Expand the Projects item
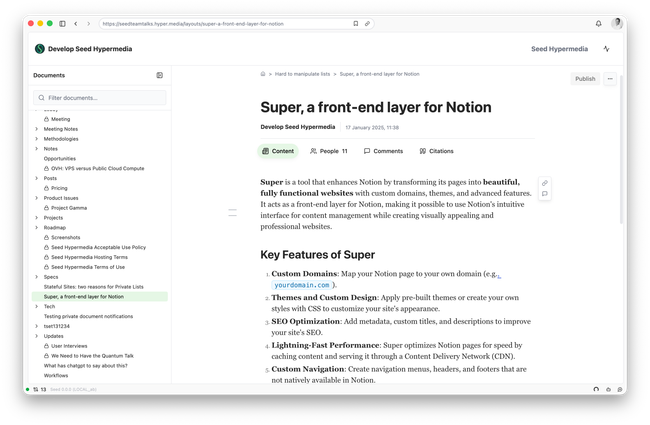 [x=36, y=218]
